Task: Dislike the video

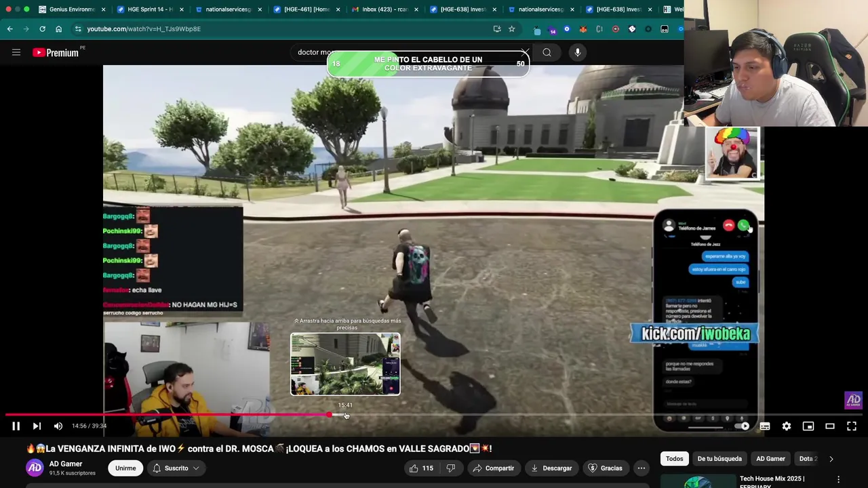Action: click(451, 468)
